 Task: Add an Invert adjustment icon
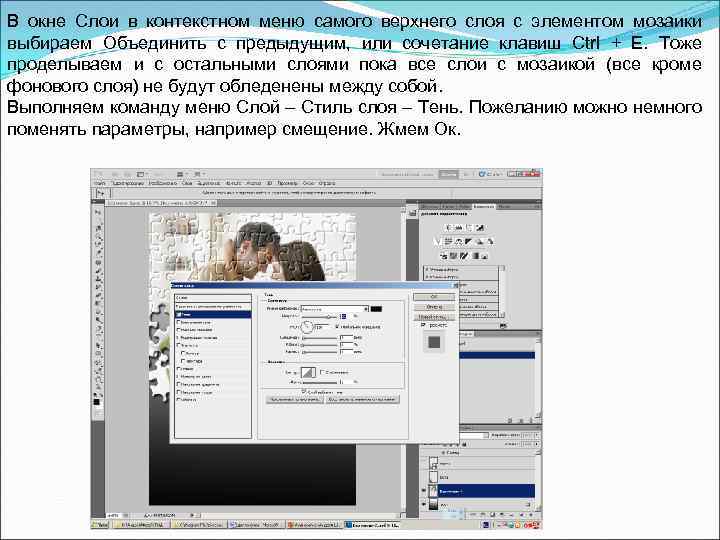444,255
